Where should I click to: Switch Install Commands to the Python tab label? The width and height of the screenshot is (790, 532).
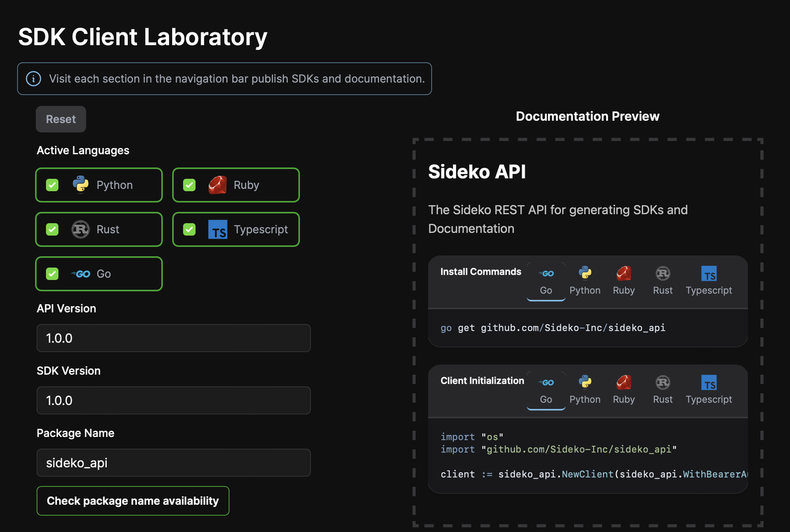click(585, 290)
